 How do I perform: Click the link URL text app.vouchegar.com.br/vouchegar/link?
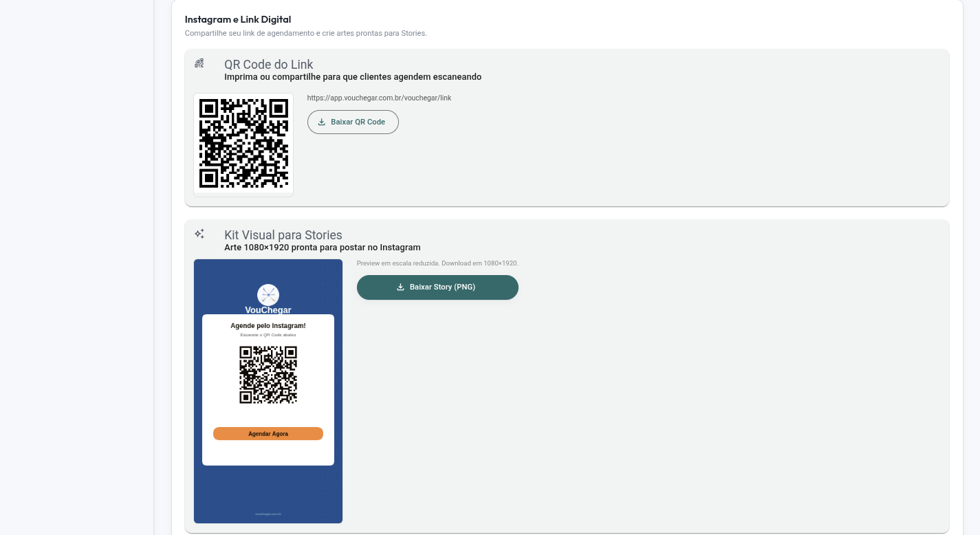pos(379,98)
